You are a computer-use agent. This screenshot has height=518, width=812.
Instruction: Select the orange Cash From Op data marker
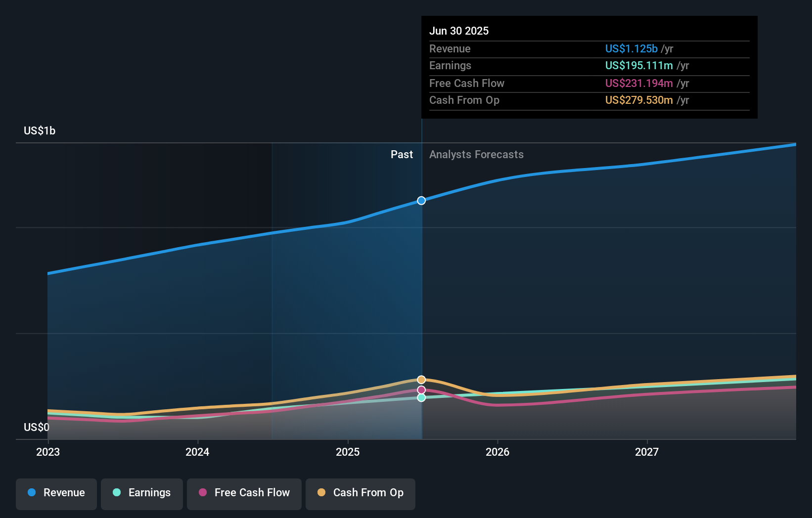coord(421,379)
